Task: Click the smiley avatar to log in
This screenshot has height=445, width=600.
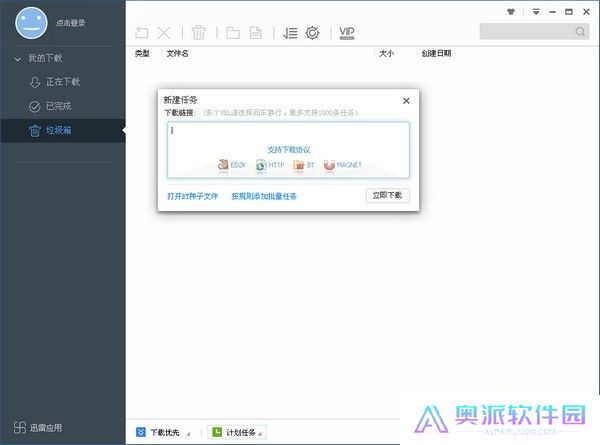Action: (x=31, y=23)
